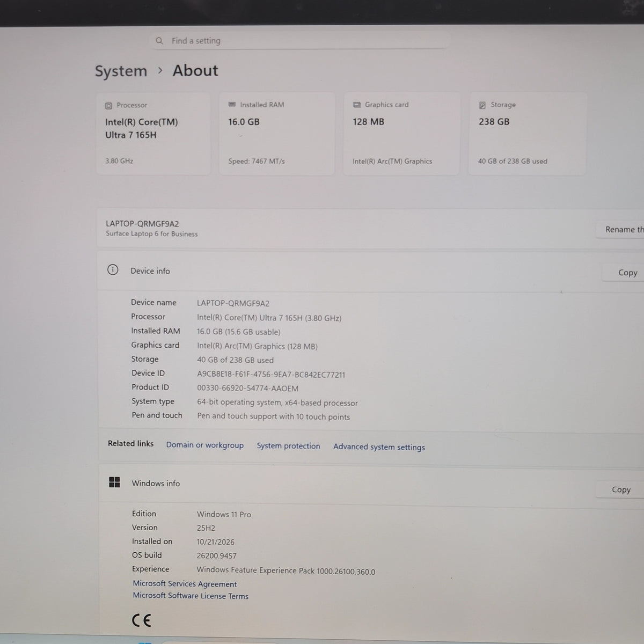Click the Rename this PC button

[620, 229]
